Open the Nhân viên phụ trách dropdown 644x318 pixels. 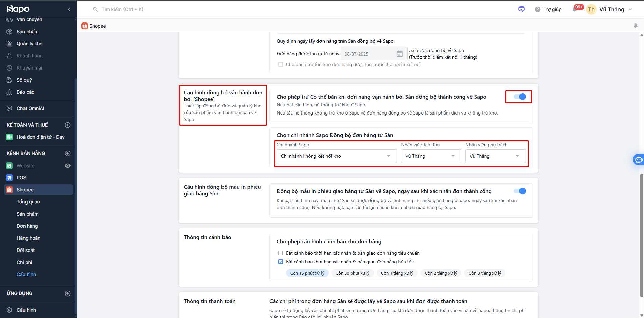click(496, 156)
